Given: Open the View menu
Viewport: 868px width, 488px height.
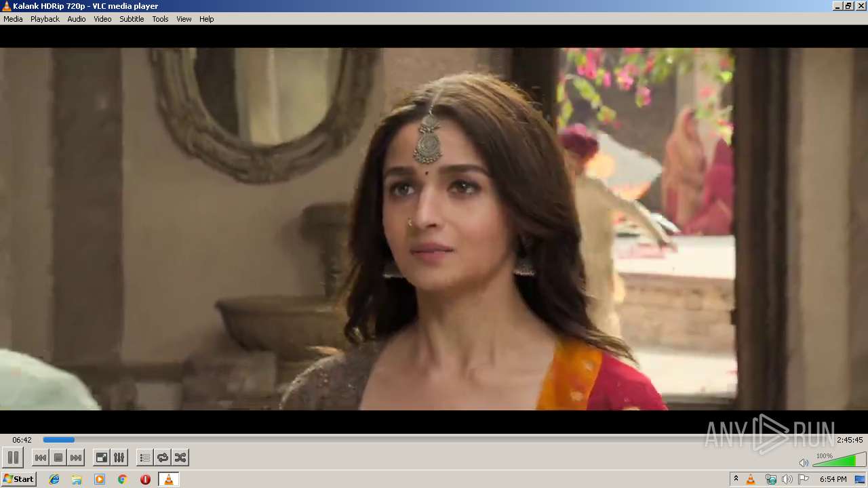Looking at the screenshot, I should 184,19.
